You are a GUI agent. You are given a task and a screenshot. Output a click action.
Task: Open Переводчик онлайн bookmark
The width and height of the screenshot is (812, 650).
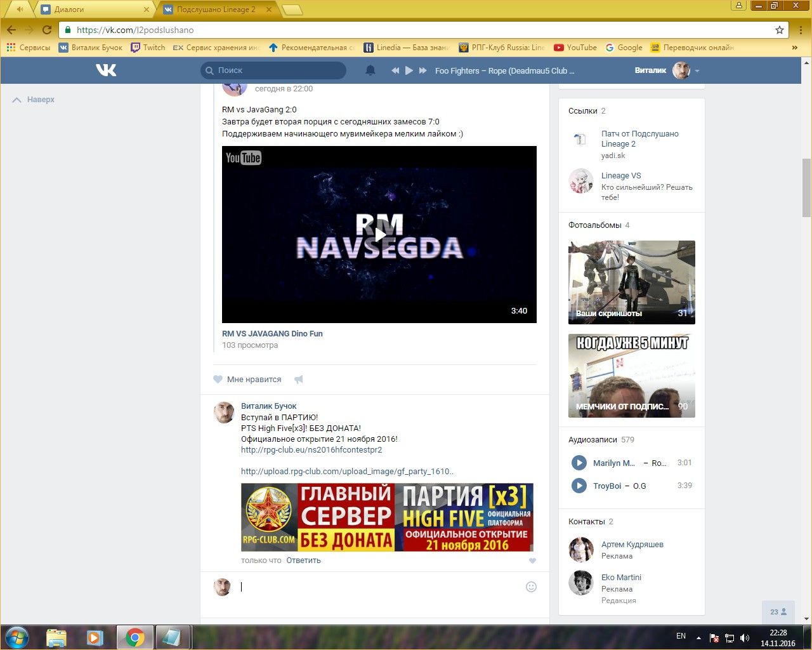click(x=692, y=48)
